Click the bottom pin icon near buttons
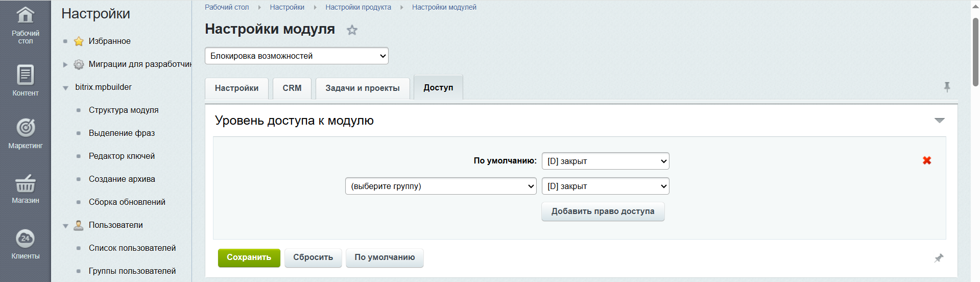Image resolution: width=980 pixels, height=282 pixels. (939, 258)
